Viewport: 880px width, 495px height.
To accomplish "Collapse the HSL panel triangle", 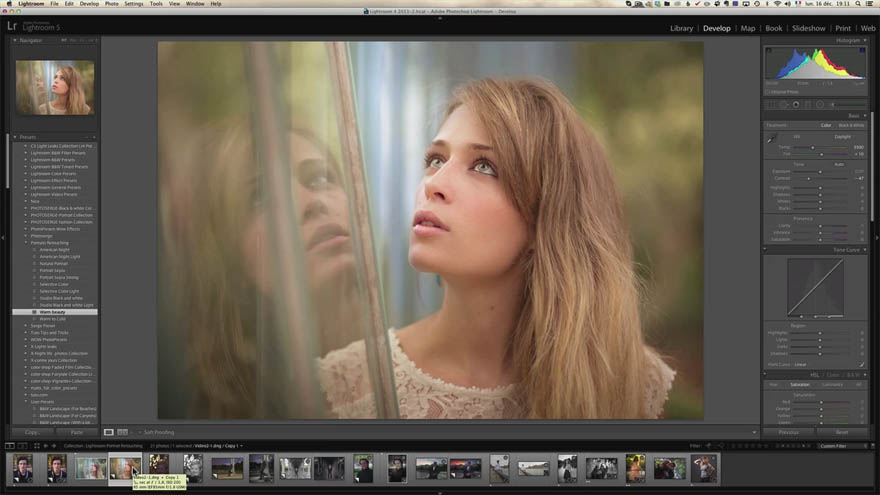I will (865, 375).
